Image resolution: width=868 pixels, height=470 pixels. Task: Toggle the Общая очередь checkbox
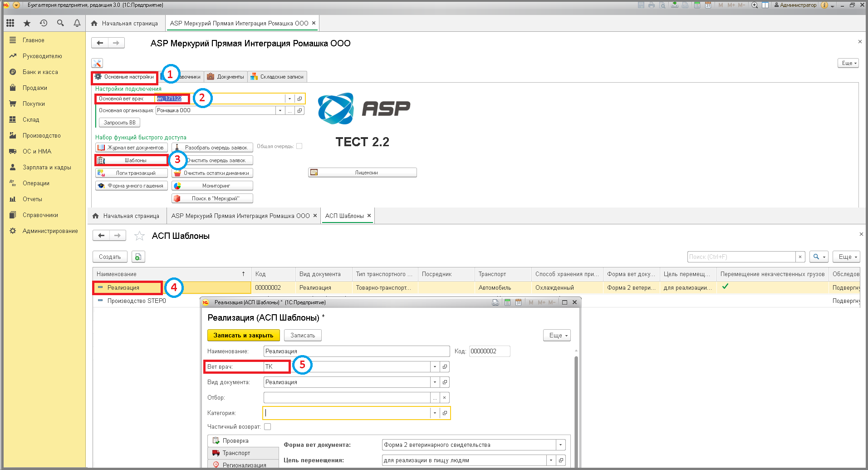tap(299, 146)
